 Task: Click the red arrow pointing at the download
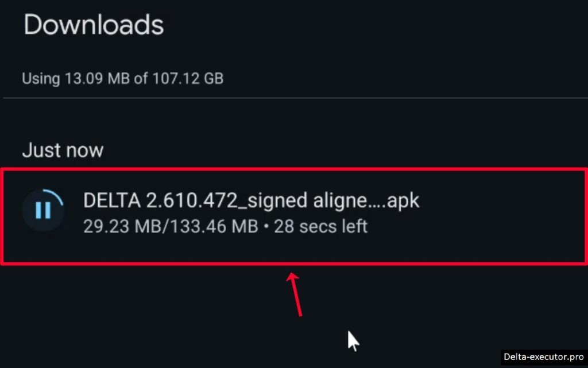point(296,293)
